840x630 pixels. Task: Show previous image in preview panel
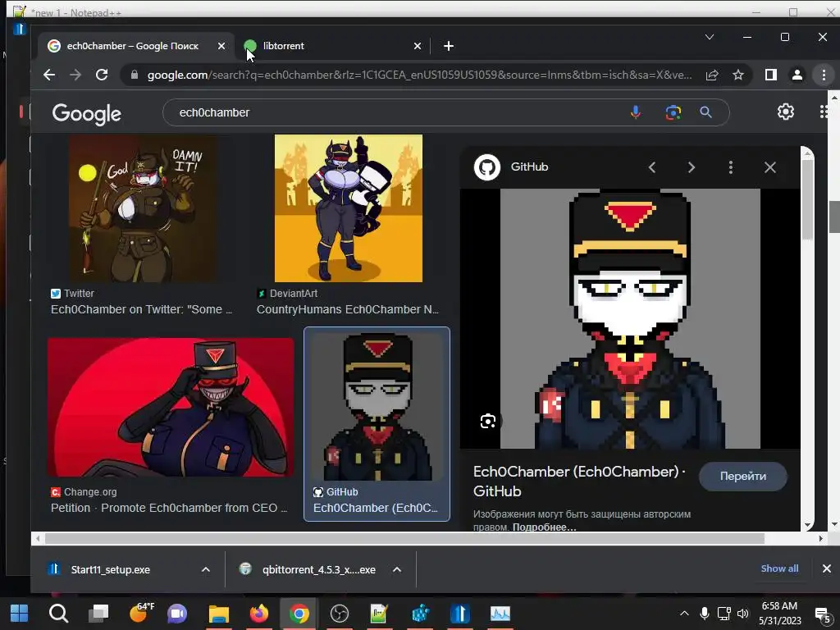click(x=652, y=167)
